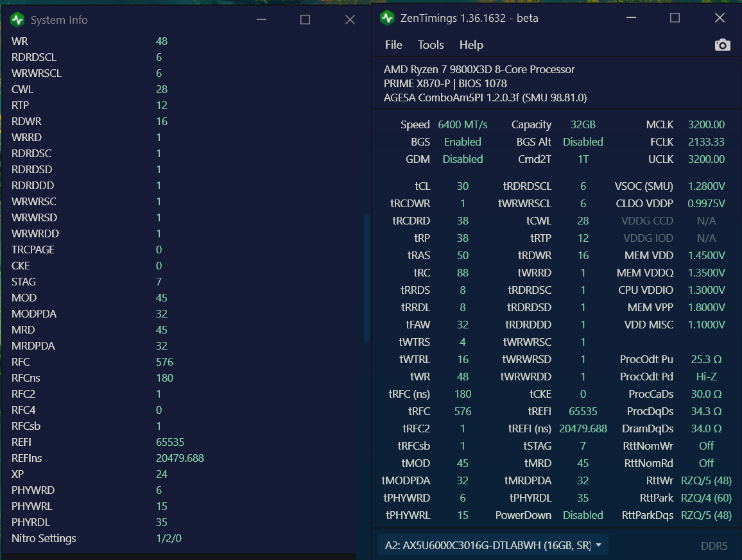Click the ProcOdt Pu value 25.3 Ω

click(x=706, y=359)
